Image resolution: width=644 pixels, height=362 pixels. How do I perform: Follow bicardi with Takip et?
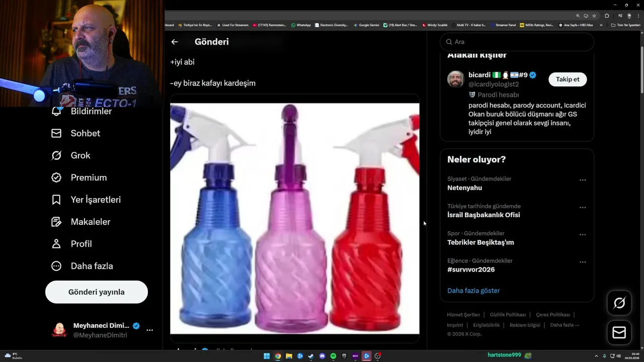(x=568, y=79)
